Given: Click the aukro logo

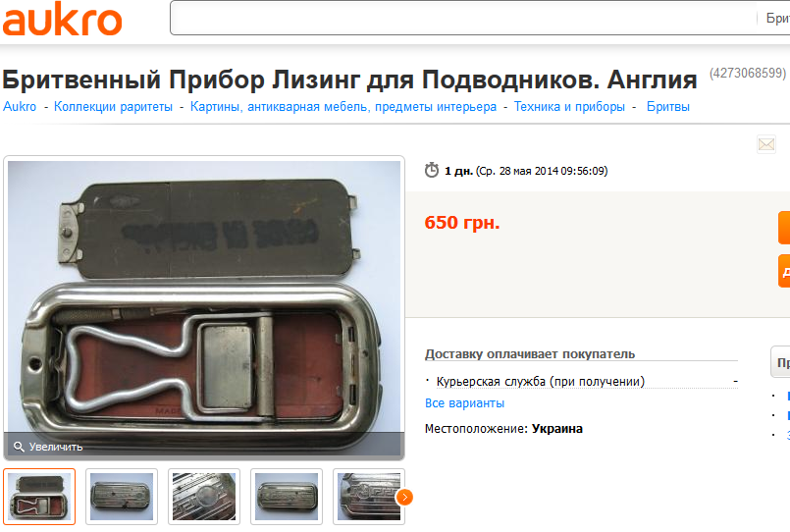Looking at the screenshot, I should [x=62, y=20].
